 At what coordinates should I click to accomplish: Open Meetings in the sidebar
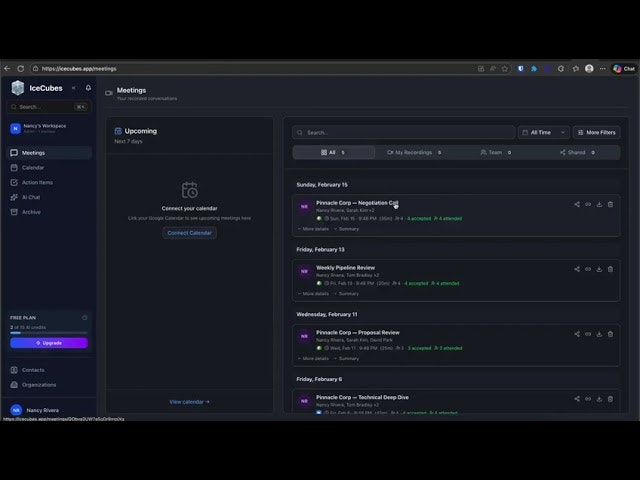coord(49,153)
